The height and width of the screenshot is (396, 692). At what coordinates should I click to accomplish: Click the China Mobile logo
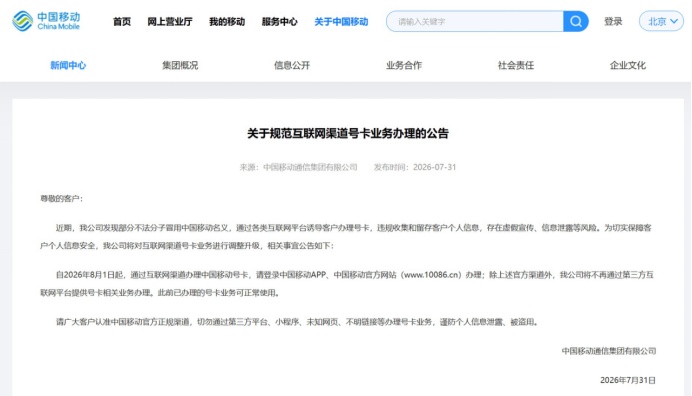point(46,21)
